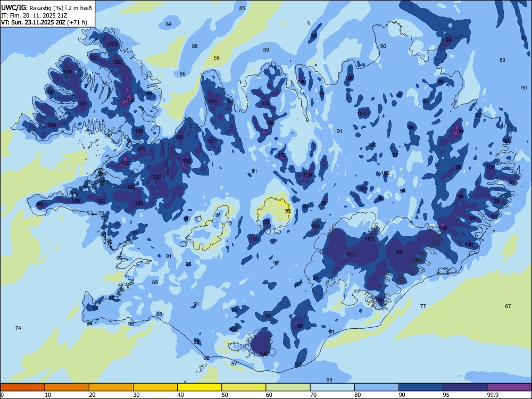Screen dimensions: 532x399
Task: Select the humidity value 87 on the map
Action: click(x=234, y=363)
